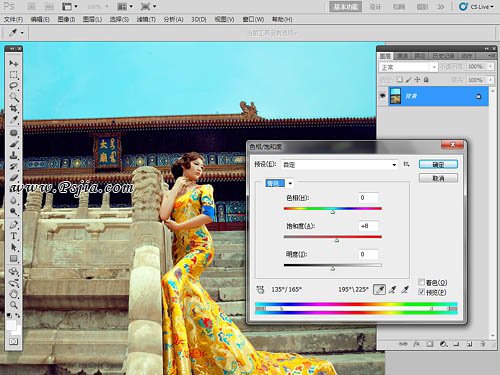Viewport: 500px width, 375px height.
Task: Toggle the 预览 (Preview) checkbox
Action: pyautogui.click(x=421, y=292)
